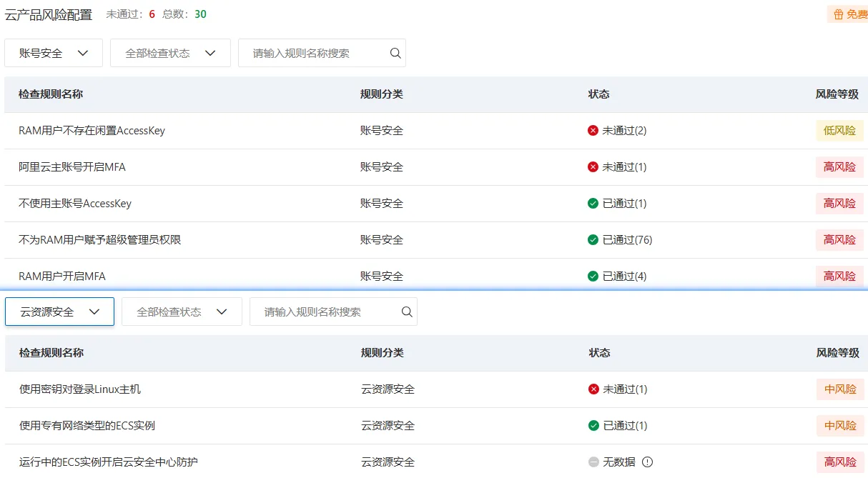Open the 使用专有网络类型的ECS实例 rule

click(x=87, y=426)
